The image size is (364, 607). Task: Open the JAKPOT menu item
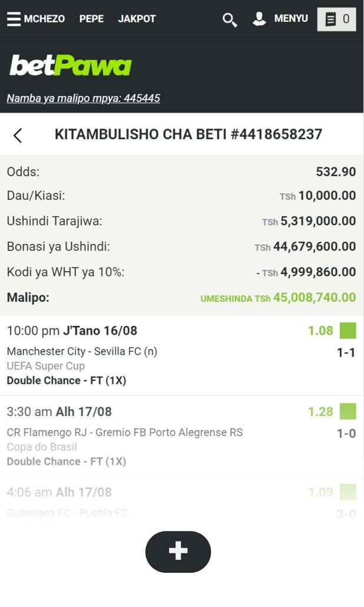pyautogui.click(x=137, y=19)
